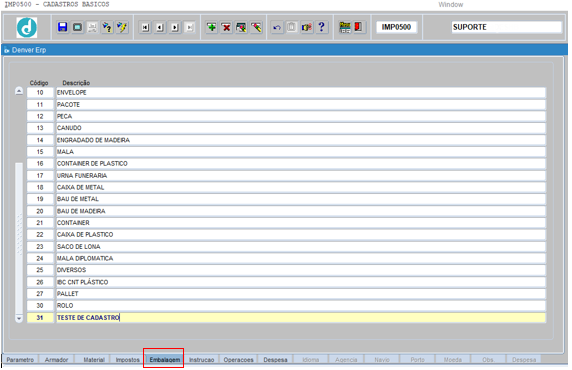Select the SACO DE LONA description
The width and height of the screenshot is (572, 370).
pyautogui.click(x=301, y=247)
